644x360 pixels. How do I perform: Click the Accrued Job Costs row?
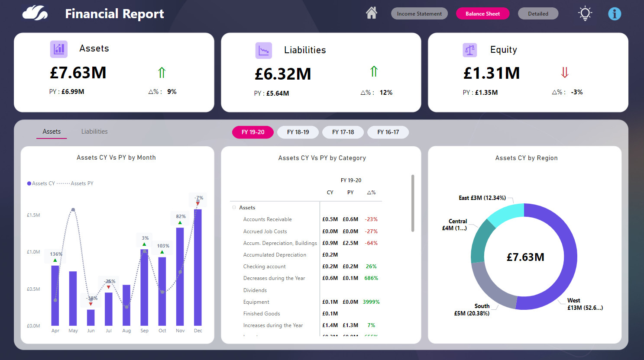[x=306, y=231]
